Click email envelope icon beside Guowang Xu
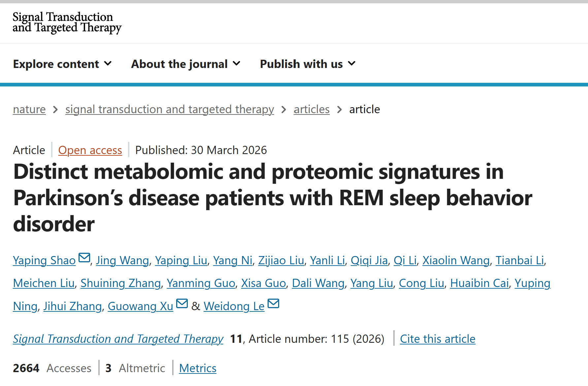 pos(182,303)
